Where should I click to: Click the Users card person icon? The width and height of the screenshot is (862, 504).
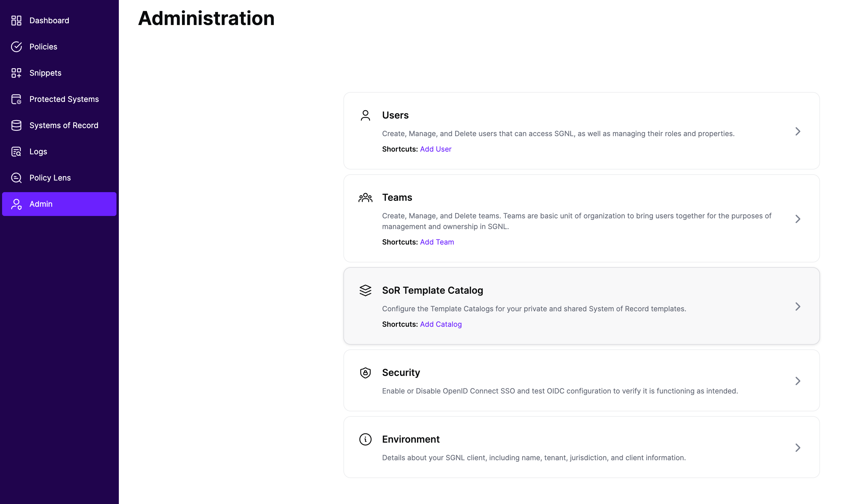tap(365, 115)
